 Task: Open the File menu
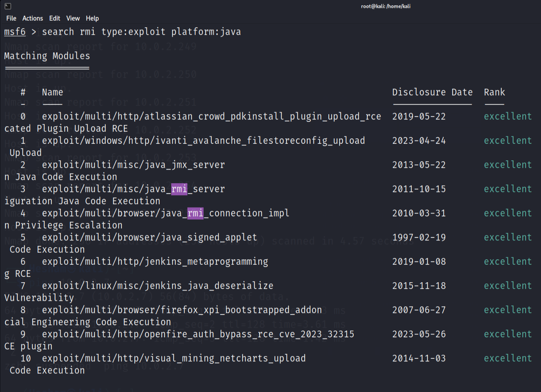[11, 18]
